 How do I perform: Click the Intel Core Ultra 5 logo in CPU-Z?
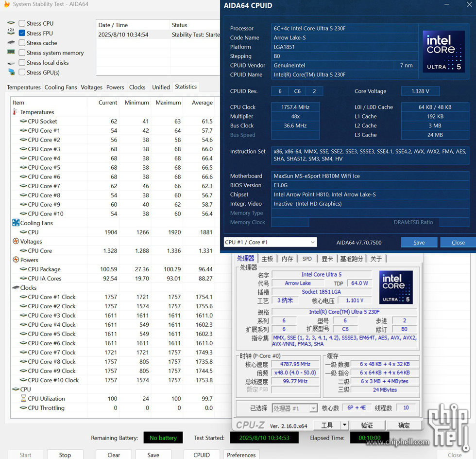pos(396,287)
